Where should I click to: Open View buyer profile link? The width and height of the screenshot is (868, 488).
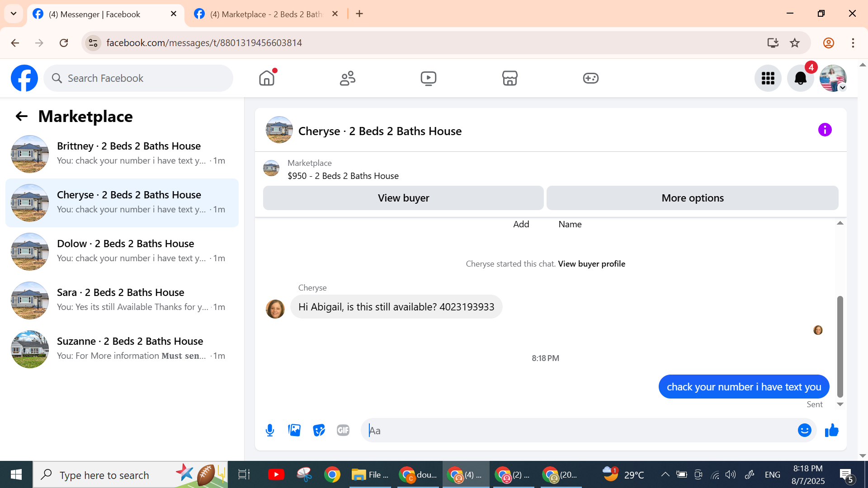click(x=592, y=264)
